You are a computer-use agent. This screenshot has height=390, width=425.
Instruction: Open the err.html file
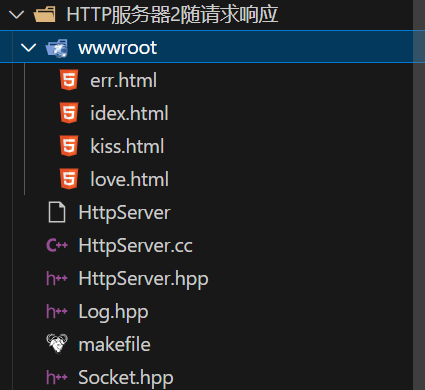point(123,80)
